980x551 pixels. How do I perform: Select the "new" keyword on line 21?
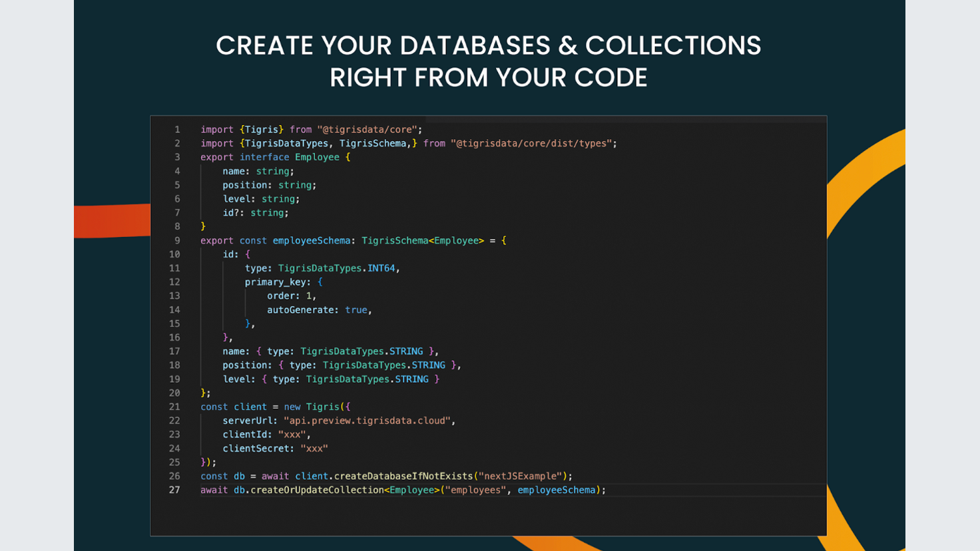click(292, 407)
